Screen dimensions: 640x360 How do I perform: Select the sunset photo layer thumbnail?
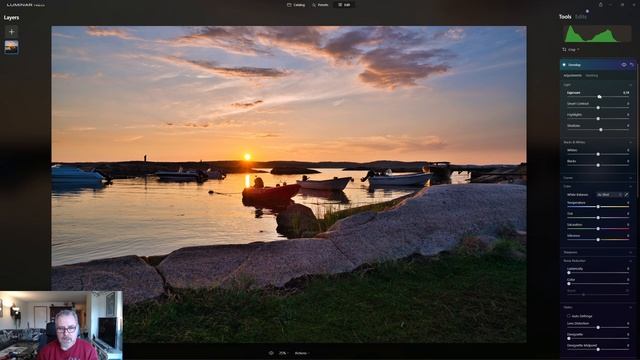point(11,47)
